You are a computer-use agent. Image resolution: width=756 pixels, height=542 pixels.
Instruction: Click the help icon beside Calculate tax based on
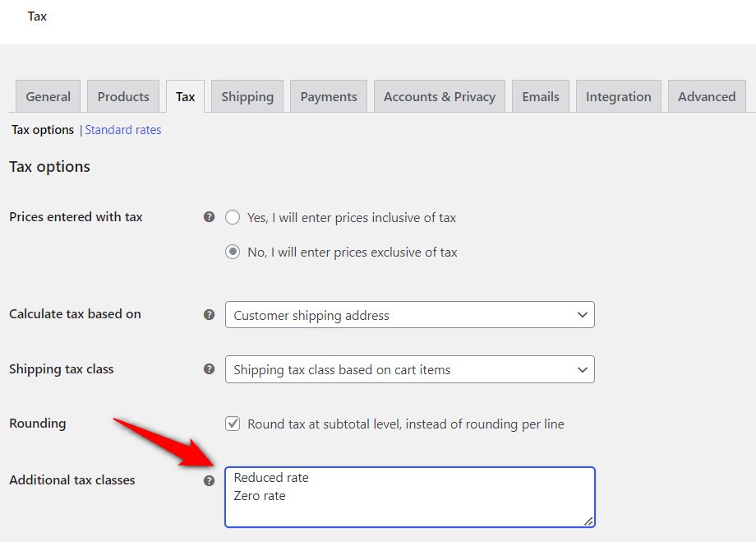[209, 314]
